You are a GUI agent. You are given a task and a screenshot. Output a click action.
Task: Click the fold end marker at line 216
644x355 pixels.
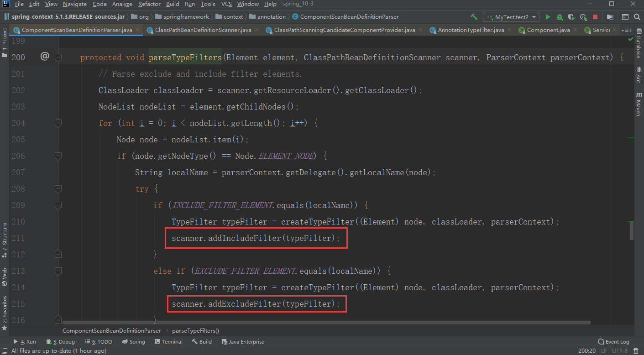coord(58,319)
